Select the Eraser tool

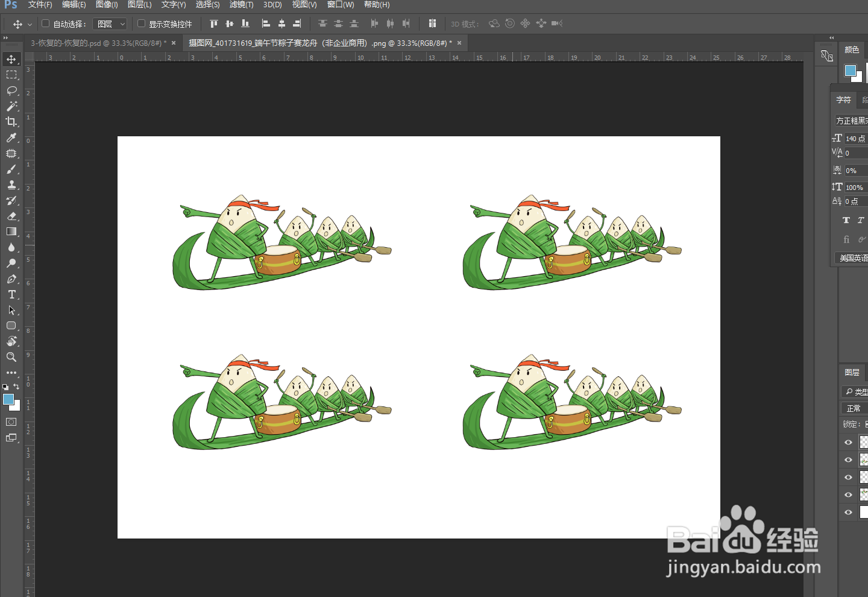tap(11, 216)
